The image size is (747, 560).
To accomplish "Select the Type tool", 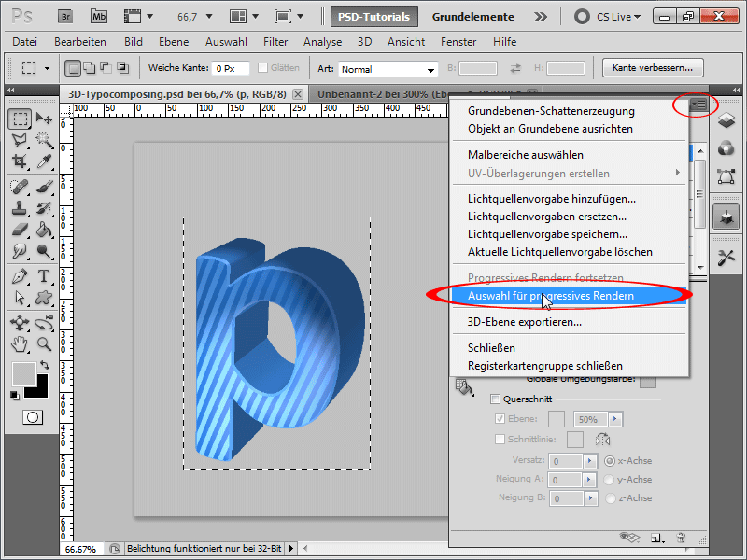I will click(44, 276).
